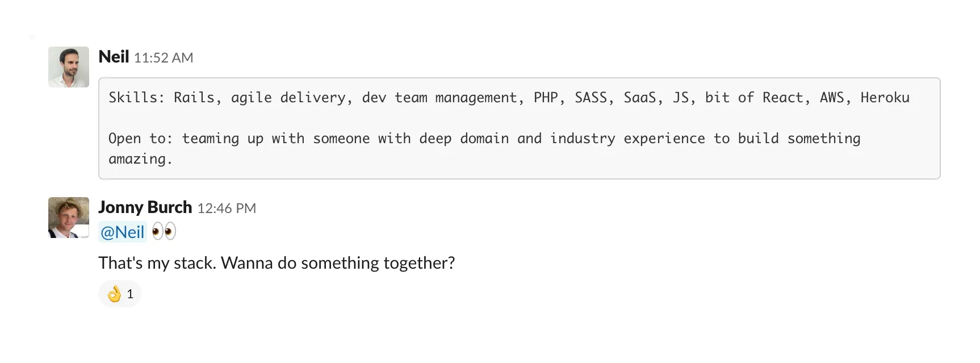Click Neil's profile picture

pyautogui.click(x=69, y=67)
